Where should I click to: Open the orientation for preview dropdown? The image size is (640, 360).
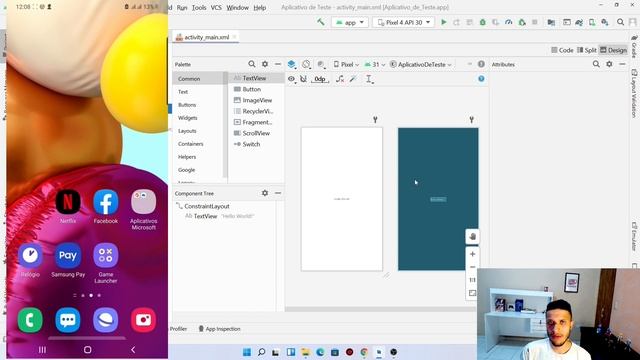click(306, 64)
